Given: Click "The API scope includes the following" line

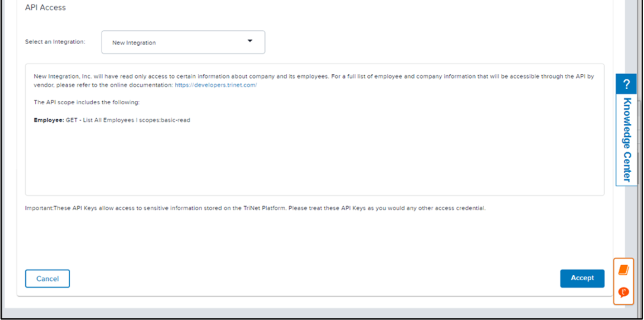Looking at the screenshot, I should pos(87,103).
